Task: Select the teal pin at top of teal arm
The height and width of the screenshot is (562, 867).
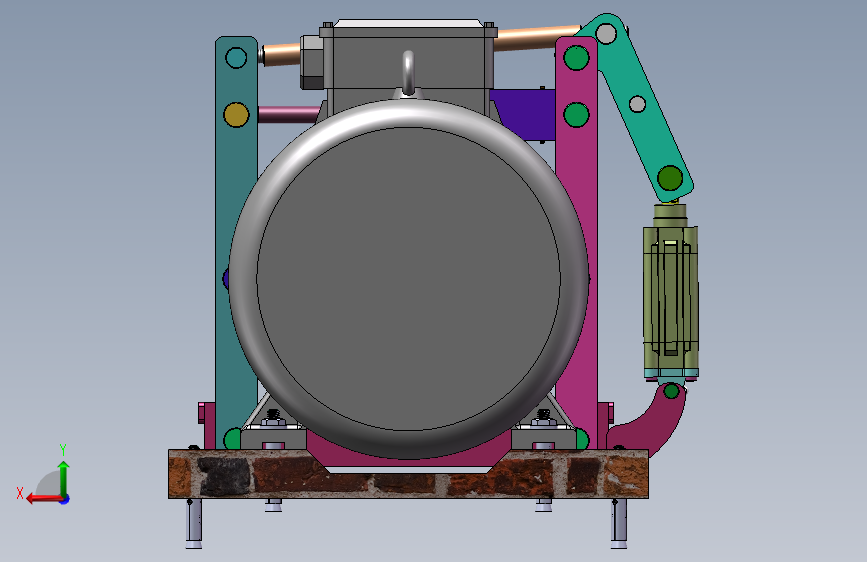Action: tap(236, 58)
